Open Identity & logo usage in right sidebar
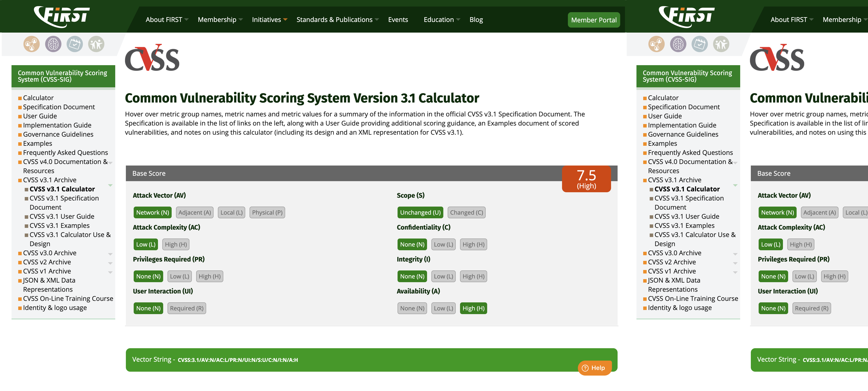 coord(680,308)
